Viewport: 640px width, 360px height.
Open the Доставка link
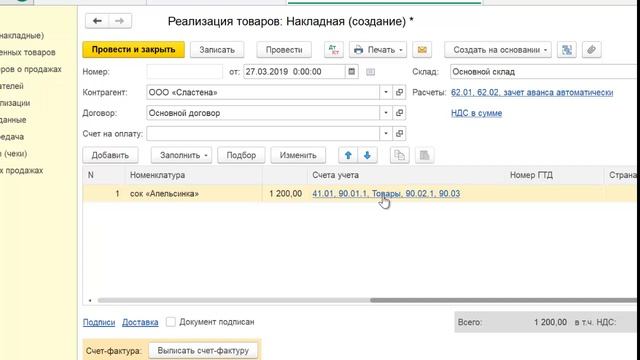tap(140, 322)
